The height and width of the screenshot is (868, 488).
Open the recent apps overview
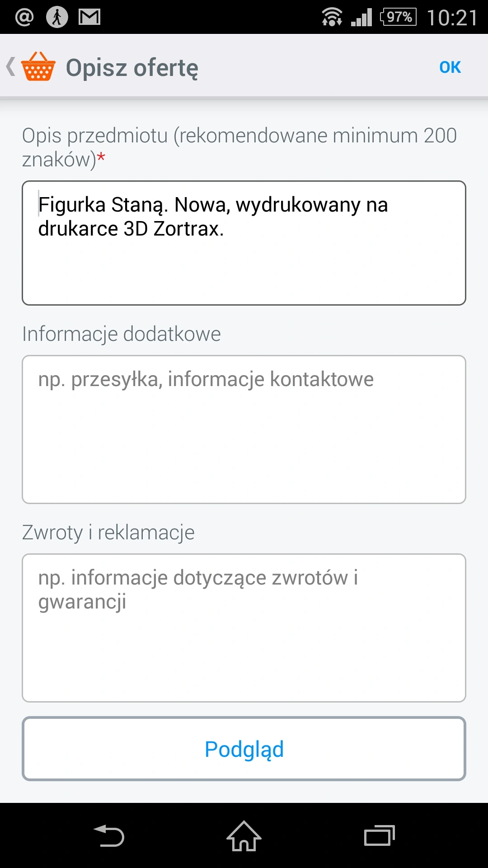point(380,836)
